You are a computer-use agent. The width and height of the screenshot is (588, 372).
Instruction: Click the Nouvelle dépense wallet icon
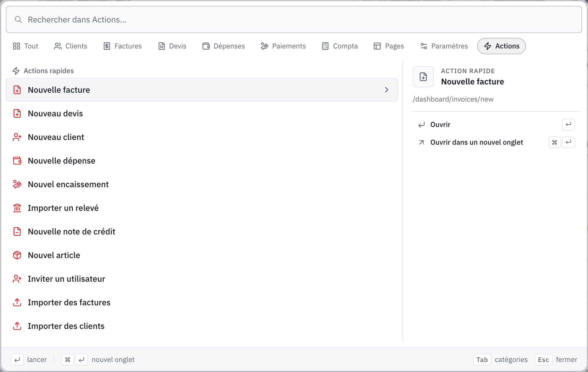point(17,161)
